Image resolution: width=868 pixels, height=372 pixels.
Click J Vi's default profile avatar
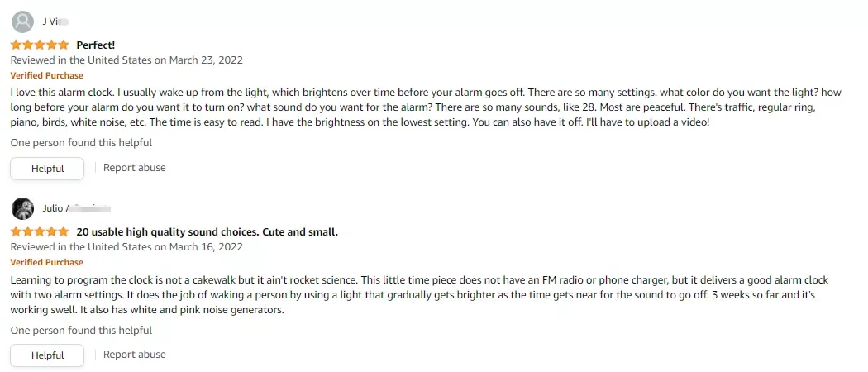[23, 21]
